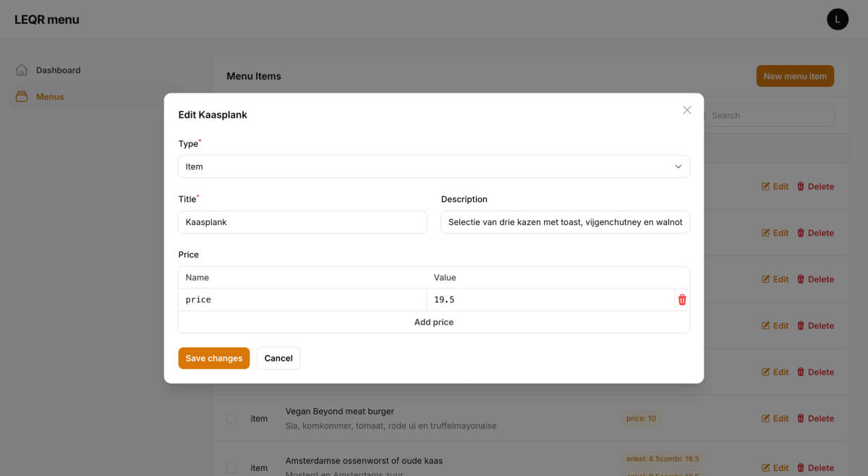Open the Type dropdown
Image resolution: width=868 pixels, height=476 pixels.
coord(433,166)
